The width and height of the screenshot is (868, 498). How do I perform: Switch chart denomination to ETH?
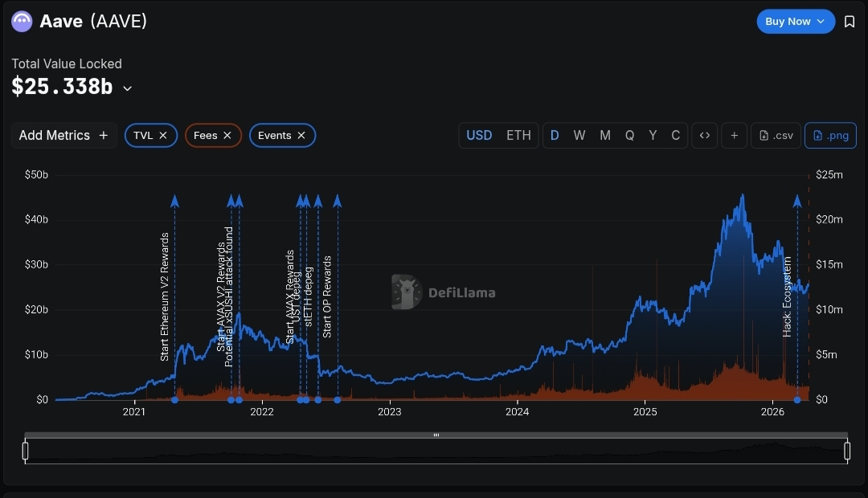[x=518, y=136]
